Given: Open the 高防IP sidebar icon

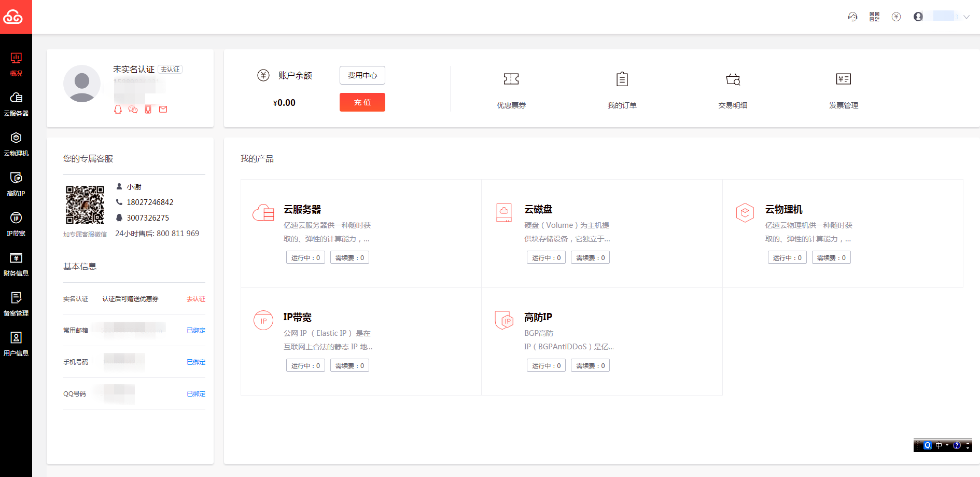Looking at the screenshot, I should (x=16, y=183).
